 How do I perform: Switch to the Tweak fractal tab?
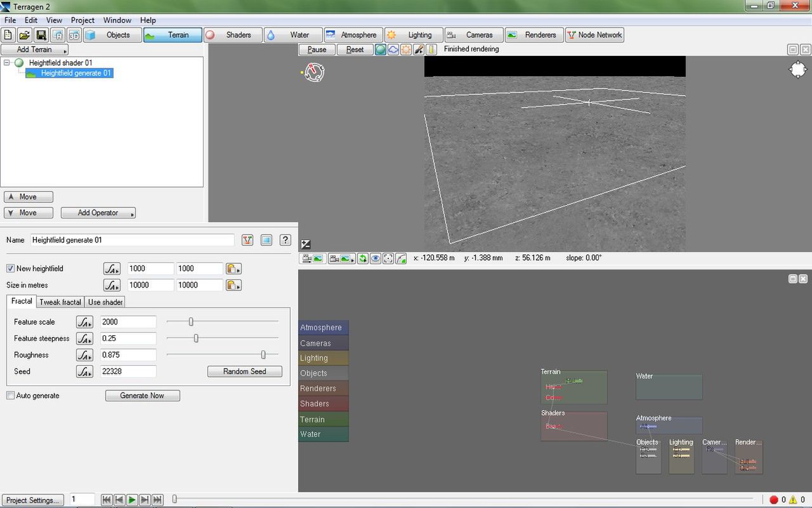pos(60,302)
